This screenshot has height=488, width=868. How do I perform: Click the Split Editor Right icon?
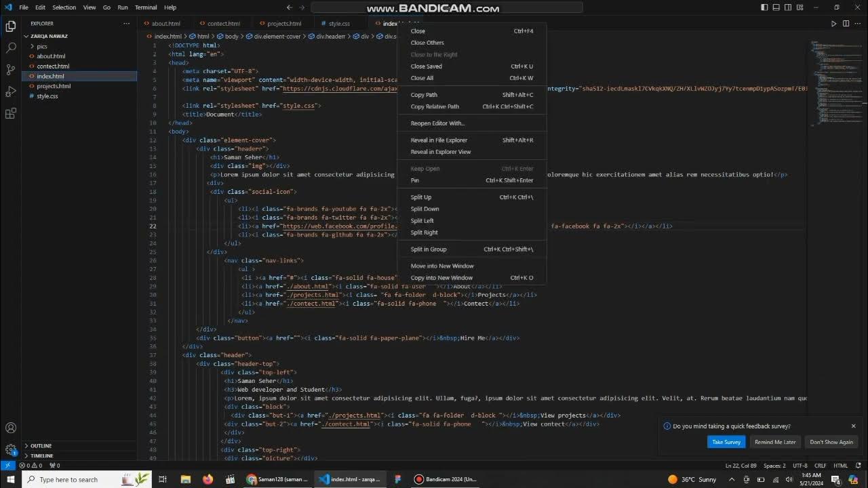846,23
